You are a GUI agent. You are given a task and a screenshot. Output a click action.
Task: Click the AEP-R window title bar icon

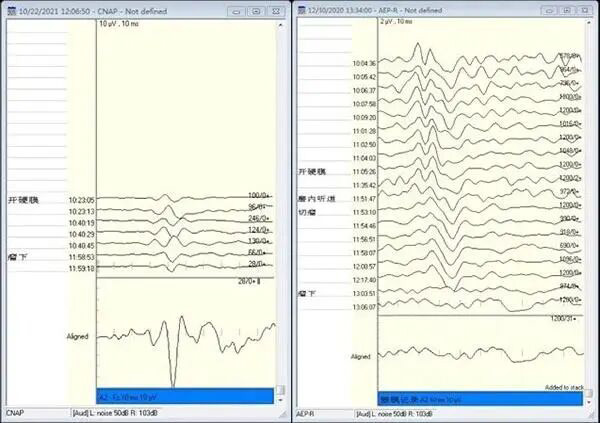click(x=302, y=8)
